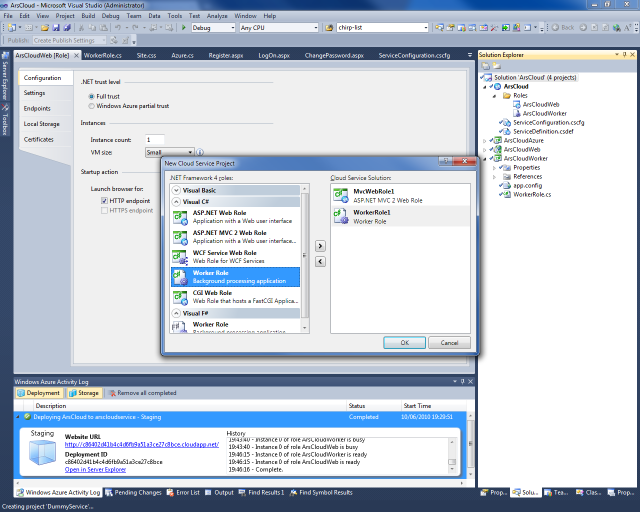
Task: Select the ASP.NET Web Role icon
Action: 180,217
